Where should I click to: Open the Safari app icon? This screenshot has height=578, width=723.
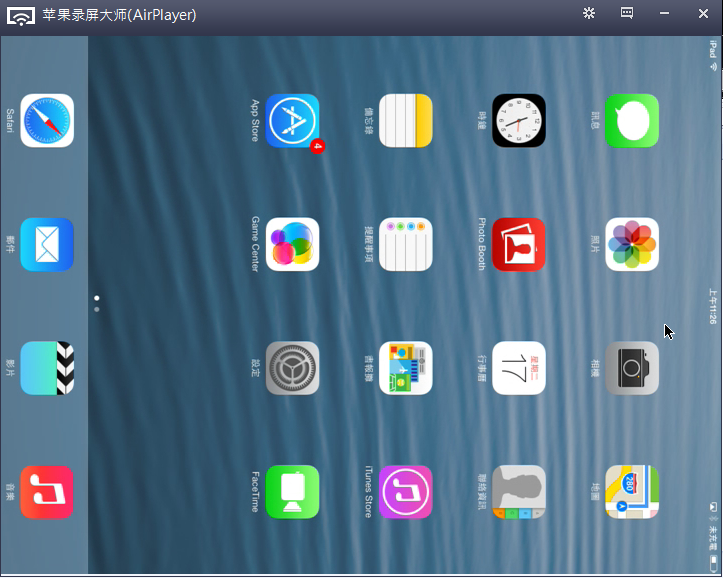click(47, 121)
